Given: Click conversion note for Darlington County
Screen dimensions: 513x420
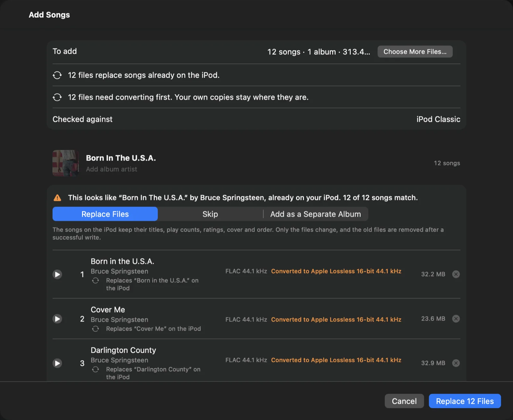Looking at the screenshot, I should (x=336, y=360).
